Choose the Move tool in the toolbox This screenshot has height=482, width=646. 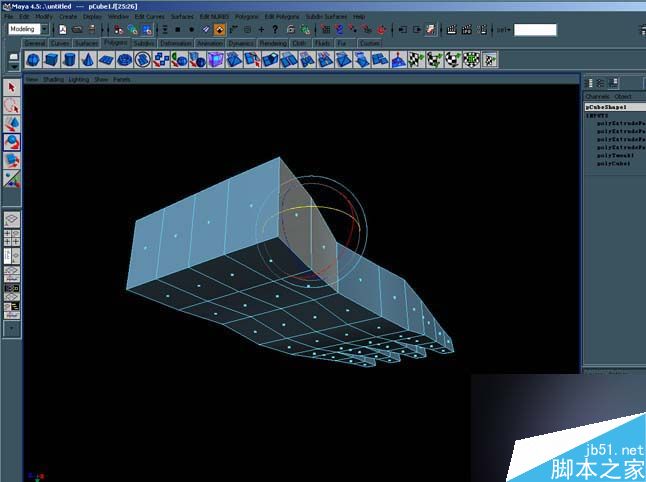tap(11, 124)
